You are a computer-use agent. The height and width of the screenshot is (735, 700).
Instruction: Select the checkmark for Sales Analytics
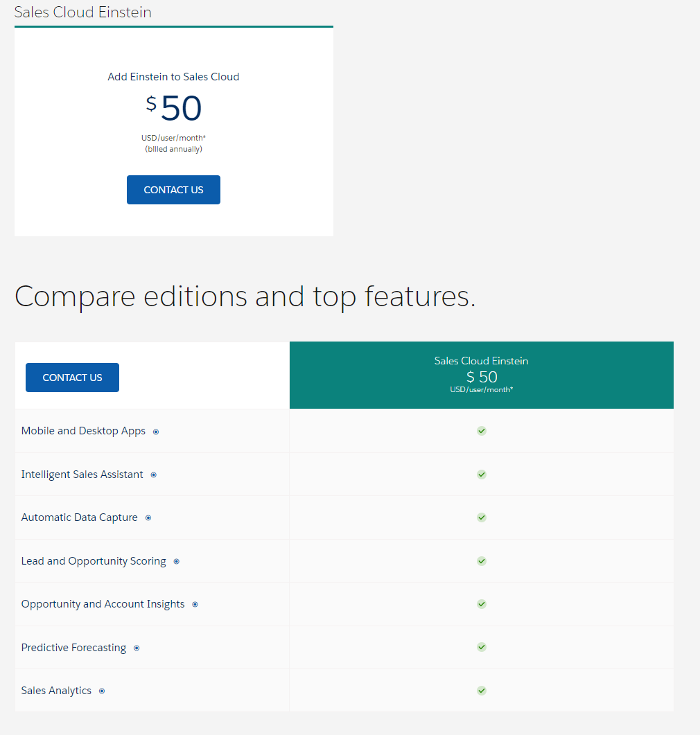[481, 691]
